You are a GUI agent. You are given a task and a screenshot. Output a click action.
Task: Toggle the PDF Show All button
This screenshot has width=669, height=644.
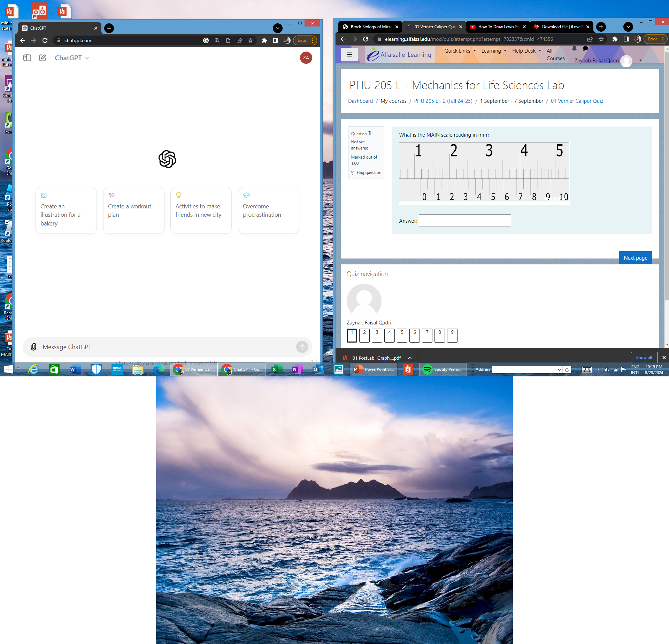(x=643, y=357)
